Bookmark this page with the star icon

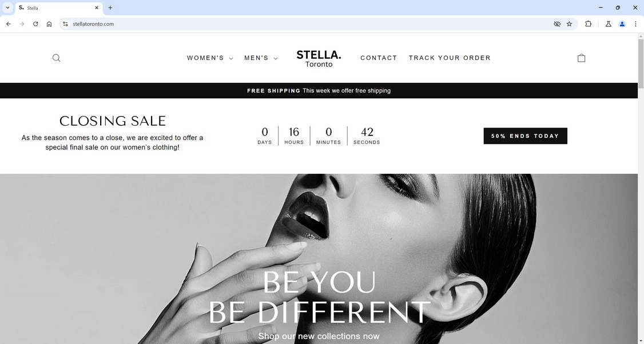coord(569,24)
